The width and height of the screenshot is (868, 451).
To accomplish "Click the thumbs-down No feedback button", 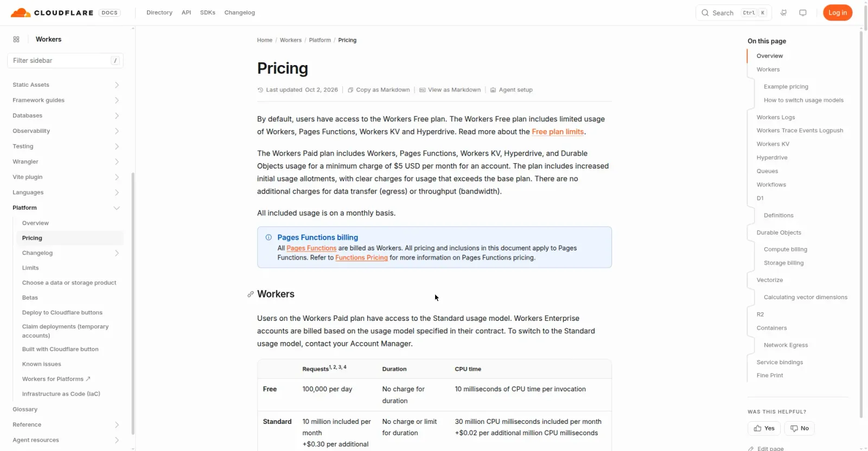I will (x=799, y=428).
